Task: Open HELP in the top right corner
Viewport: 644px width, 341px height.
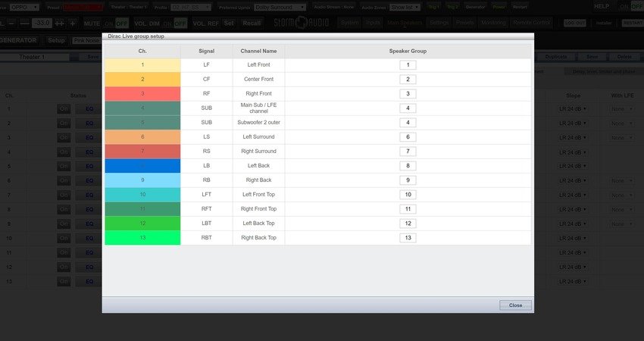Action: tap(602, 7)
